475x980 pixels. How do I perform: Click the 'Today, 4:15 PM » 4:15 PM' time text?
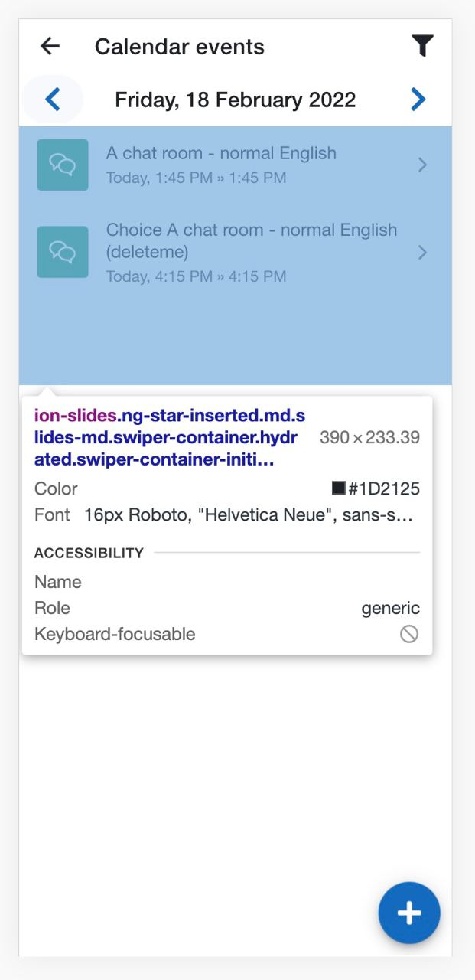pos(197,276)
